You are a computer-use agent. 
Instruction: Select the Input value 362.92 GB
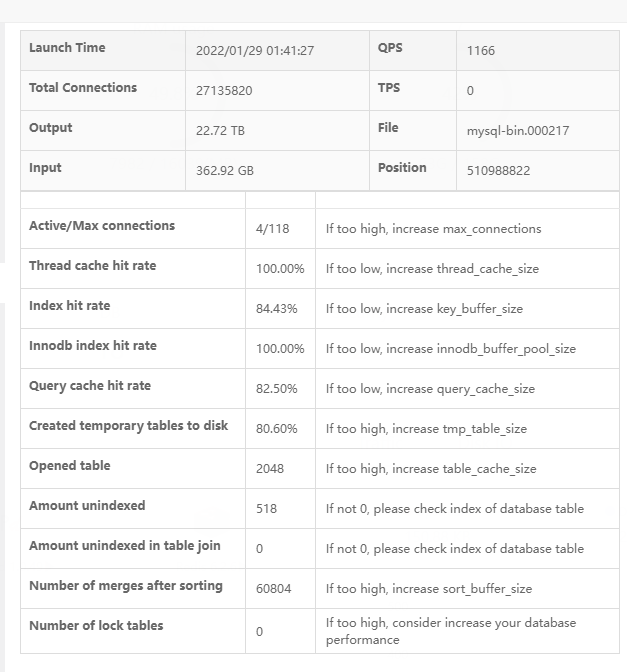[225, 170]
